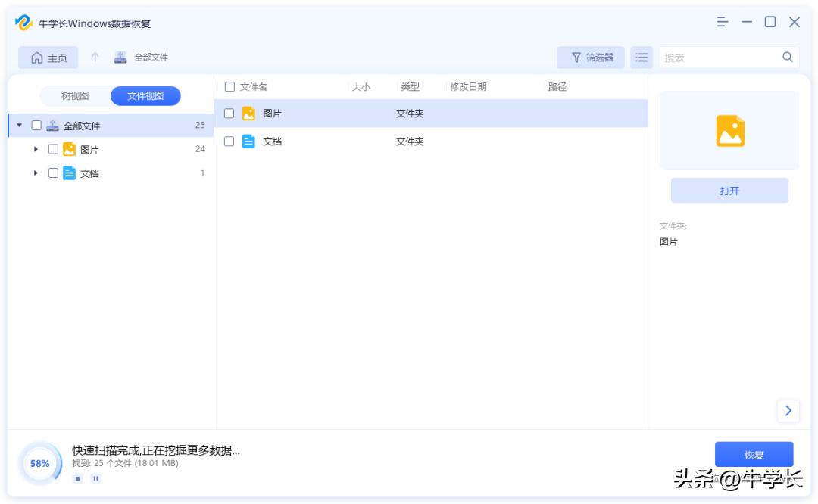Screen dimensions: 818x504
Task: Check the 文档 row in file list
Action: tap(229, 141)
